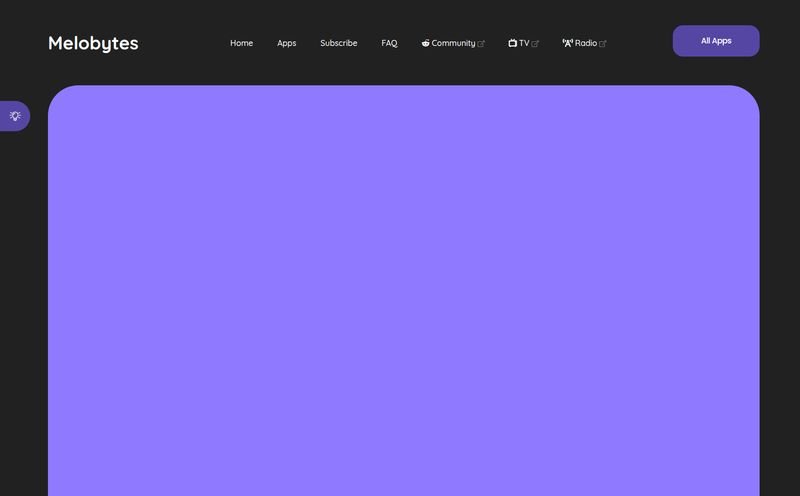Screen dimensions: 800x496
Task: Click the Melobytes logo
Action: point(93,43)
